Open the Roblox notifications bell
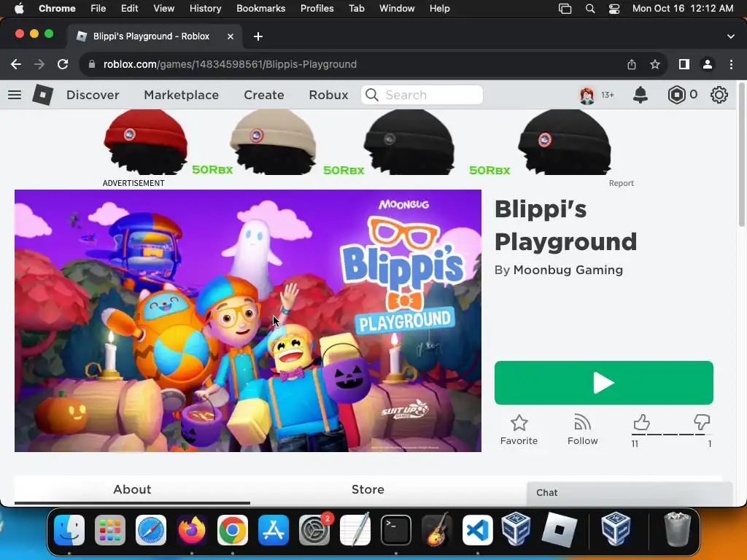 [x=640, y=95]
